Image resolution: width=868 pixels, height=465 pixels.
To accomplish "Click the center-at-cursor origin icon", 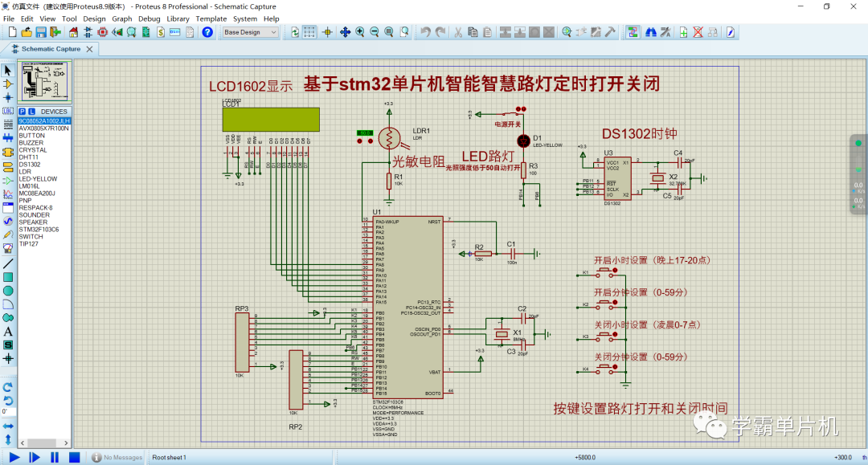I will (327, 32).
